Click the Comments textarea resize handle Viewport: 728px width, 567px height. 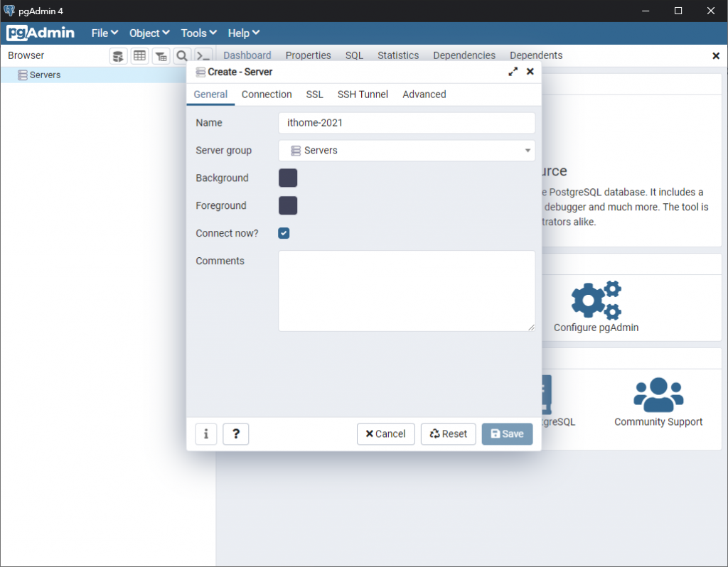click(531, 328)
